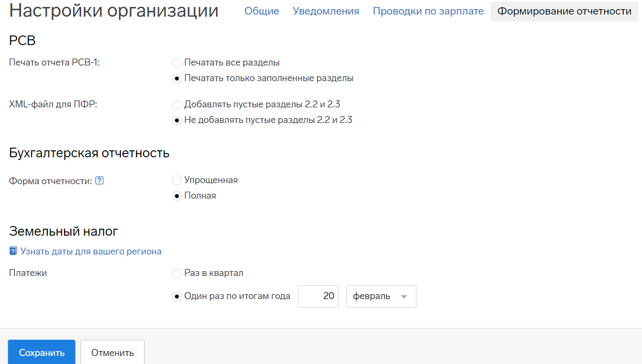Open the февраль month dropdown

381,296
